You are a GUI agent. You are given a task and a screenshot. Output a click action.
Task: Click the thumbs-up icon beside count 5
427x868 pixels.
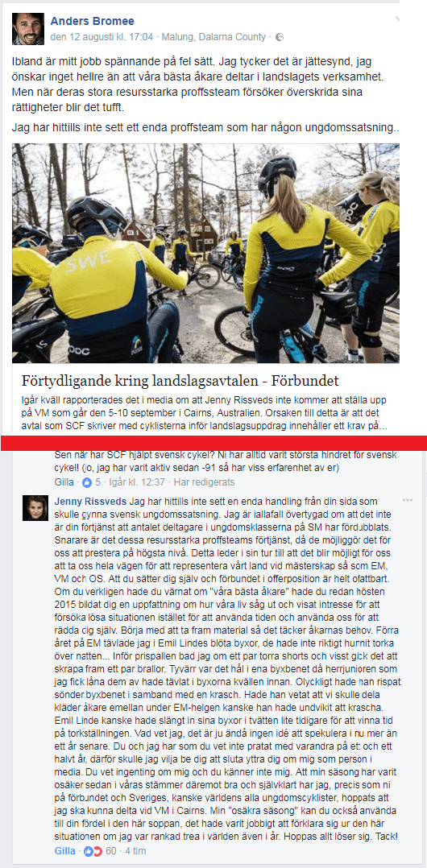click(88, 482)
